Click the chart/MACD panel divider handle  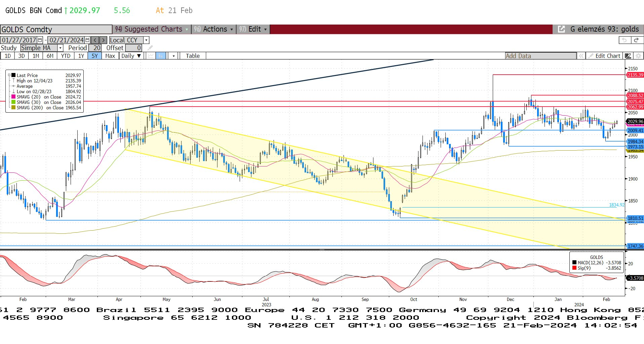322,250
